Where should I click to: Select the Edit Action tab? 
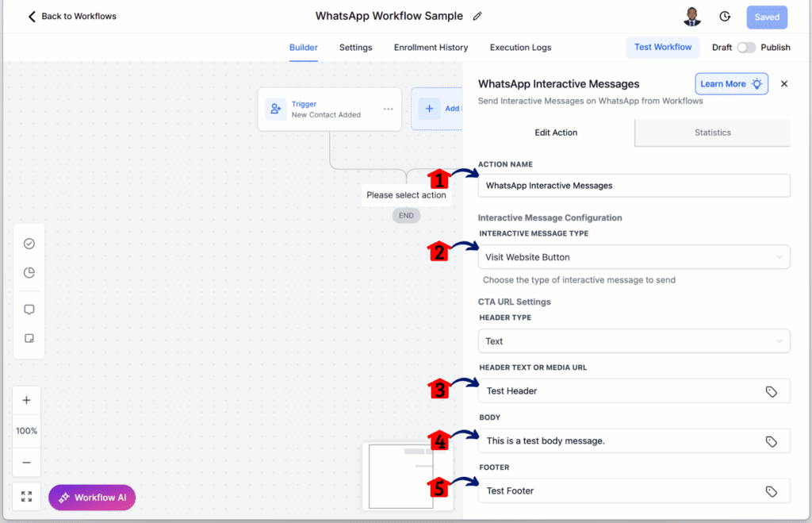pos(556,133)
